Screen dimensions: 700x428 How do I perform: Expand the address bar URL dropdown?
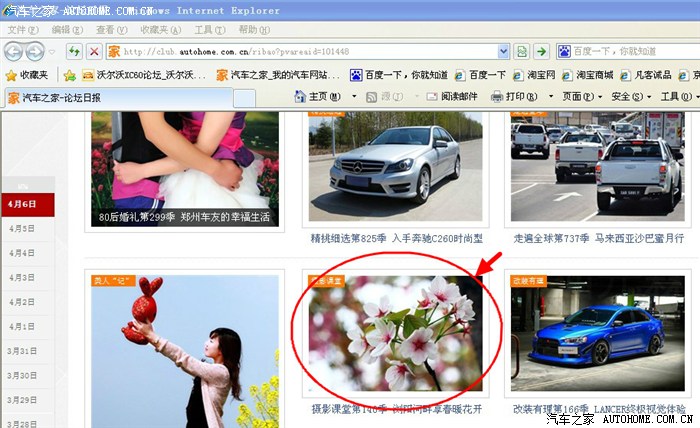pyautogui.click(x=504, y=51)
